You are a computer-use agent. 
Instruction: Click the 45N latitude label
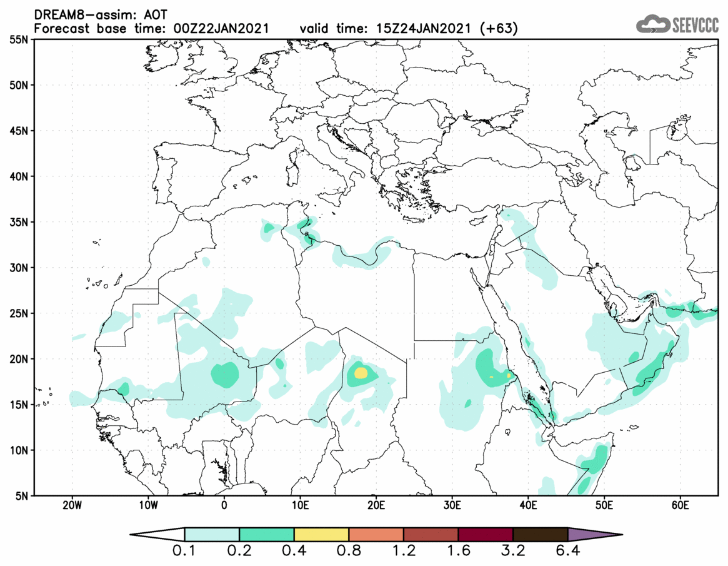point(19,131)
